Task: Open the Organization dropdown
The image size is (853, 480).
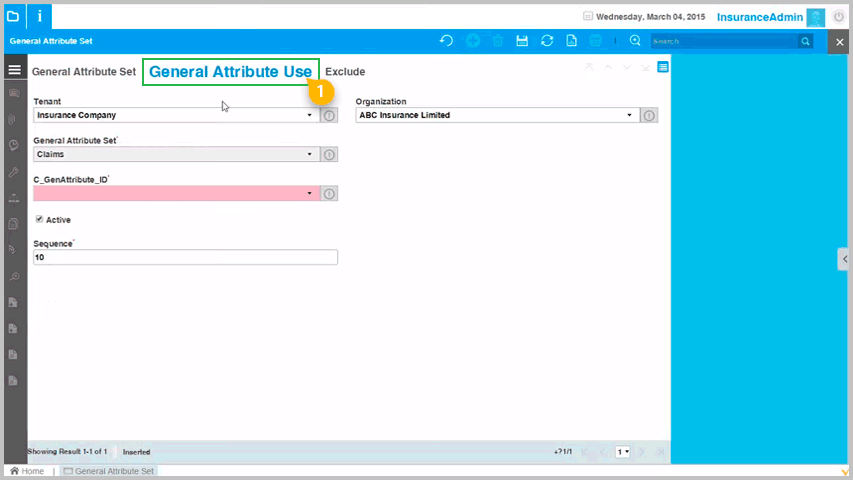Action: click(629, 115)
